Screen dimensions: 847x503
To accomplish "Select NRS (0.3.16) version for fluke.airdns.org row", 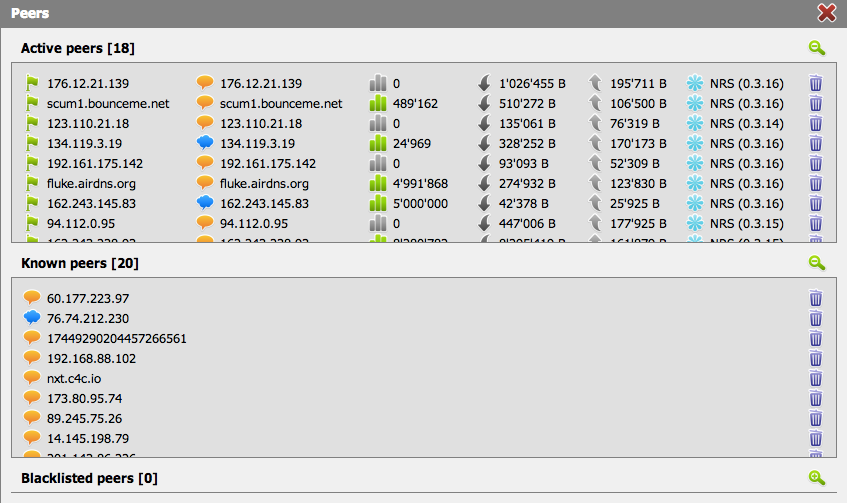I will pos(747,184).
